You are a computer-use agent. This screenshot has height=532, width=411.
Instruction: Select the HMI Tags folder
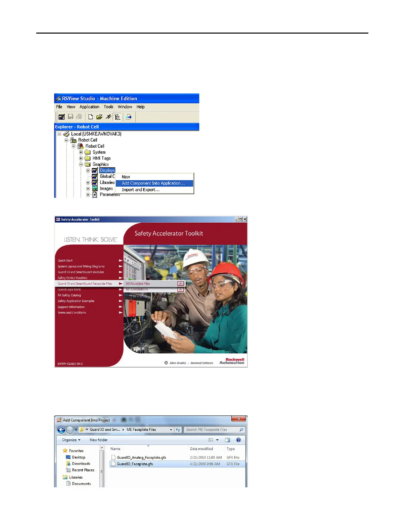point(101,158)
